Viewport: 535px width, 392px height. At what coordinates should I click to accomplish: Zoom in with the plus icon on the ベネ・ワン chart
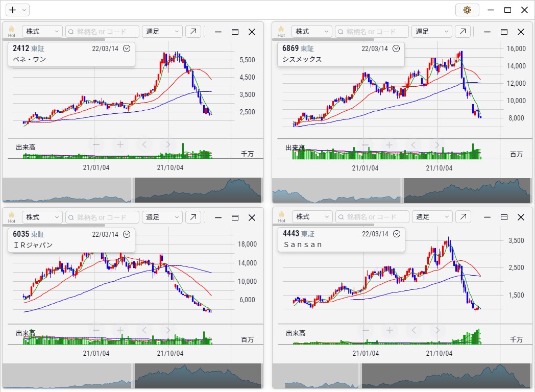(x=120, y=144)
